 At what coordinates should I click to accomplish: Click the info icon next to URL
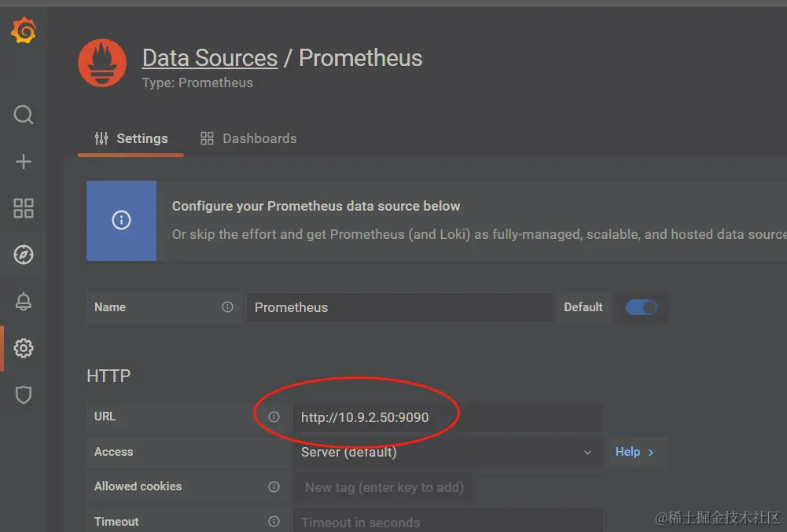pyautogui.click(x=274, y=417)
